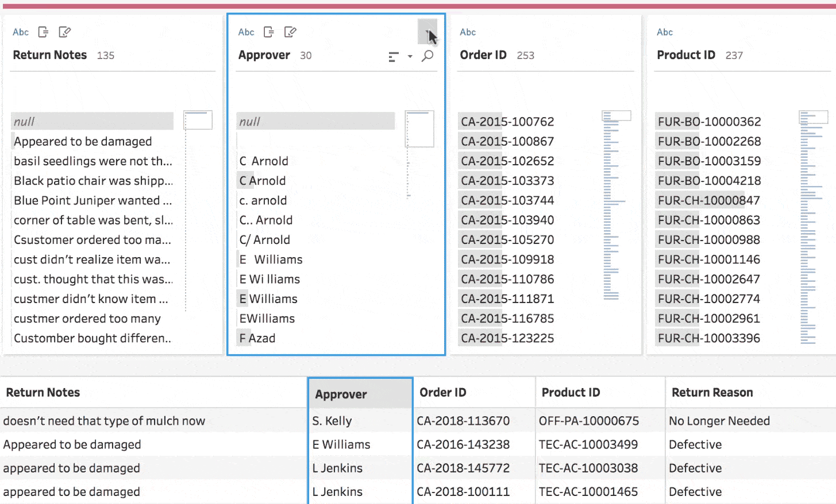Click the group values icon on Return Notes

click(x=43, y=32)
